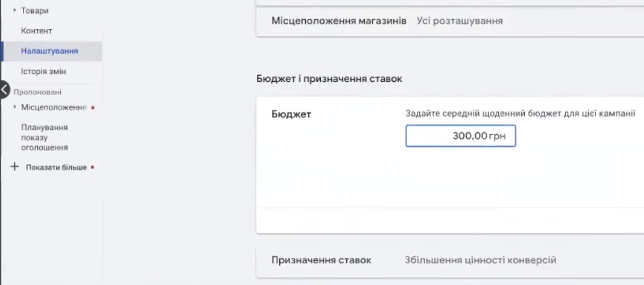644x285 pixels.
Task: Focus the 300,00 грн budget field
Action: (460, 136)
